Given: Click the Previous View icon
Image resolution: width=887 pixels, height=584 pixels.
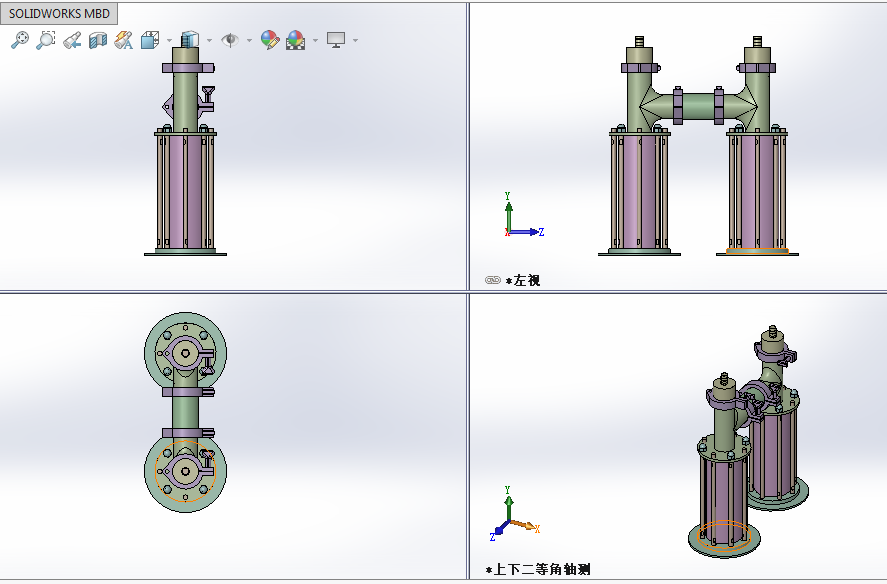Looking at the screenshot, I should (x=72, y=40).
